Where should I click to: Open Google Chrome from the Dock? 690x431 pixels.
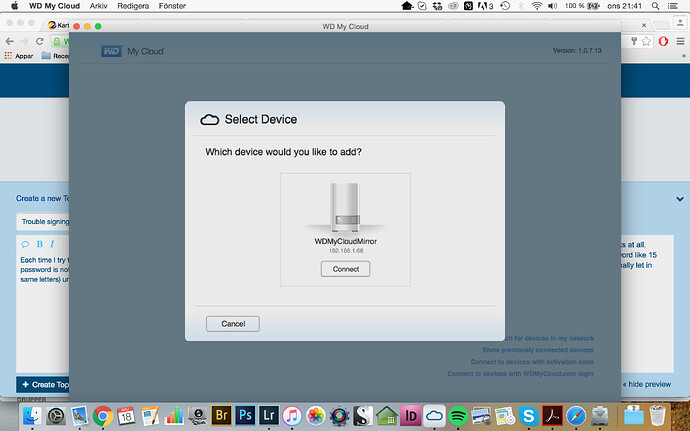[x=103, y=415]
